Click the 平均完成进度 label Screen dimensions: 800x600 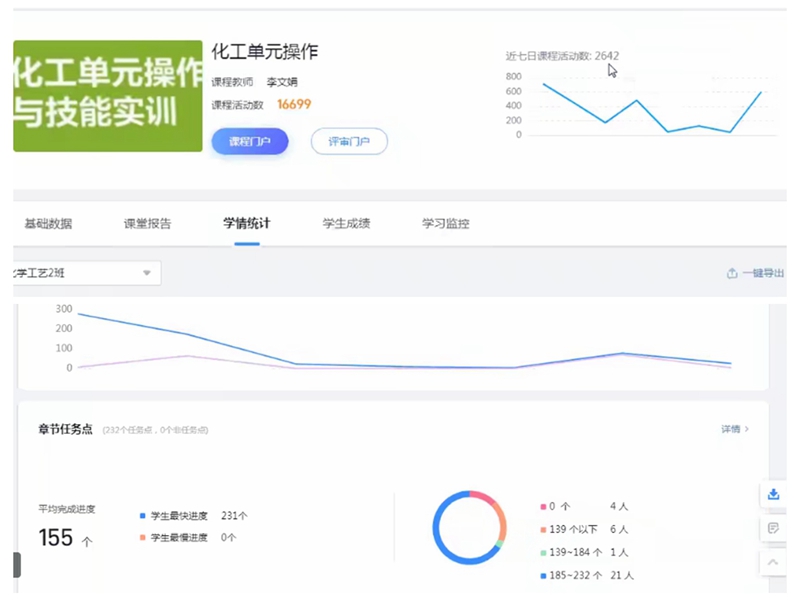pos(67,509)
